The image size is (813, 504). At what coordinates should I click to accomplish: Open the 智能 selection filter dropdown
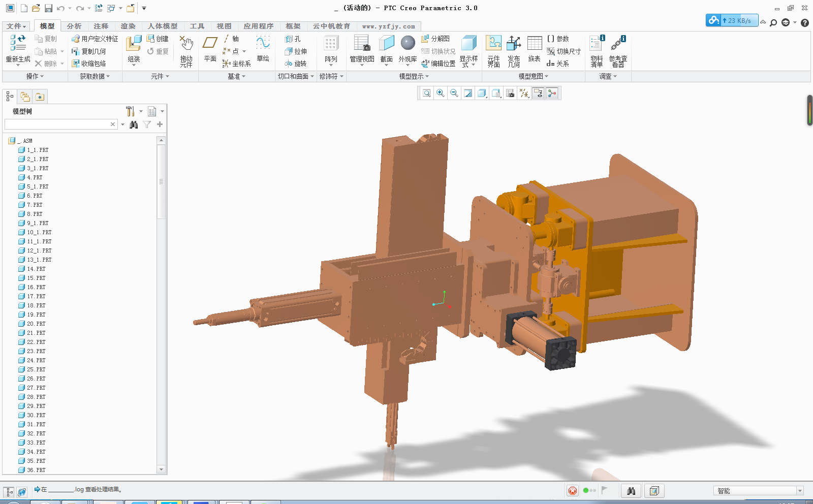click(799, 491)
